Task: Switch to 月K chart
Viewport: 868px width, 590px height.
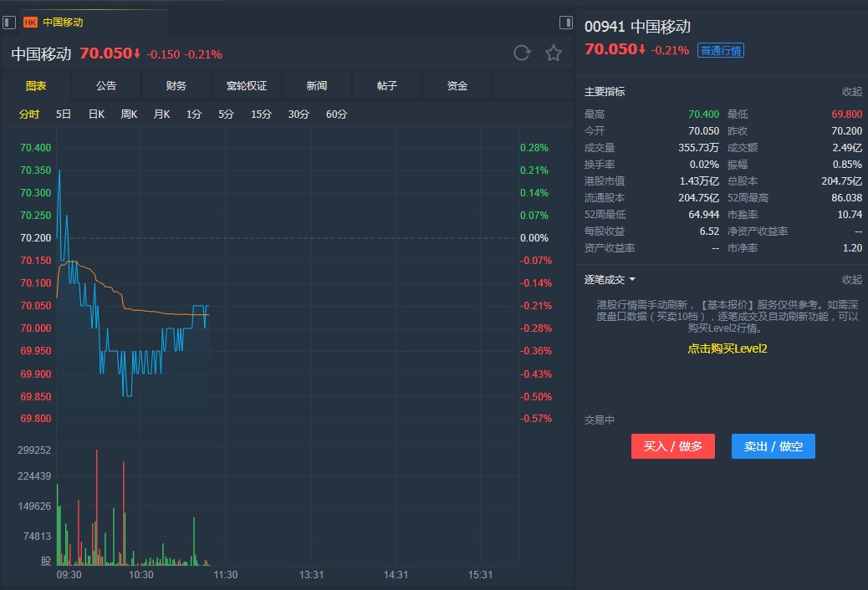Action: click(161, 114)
